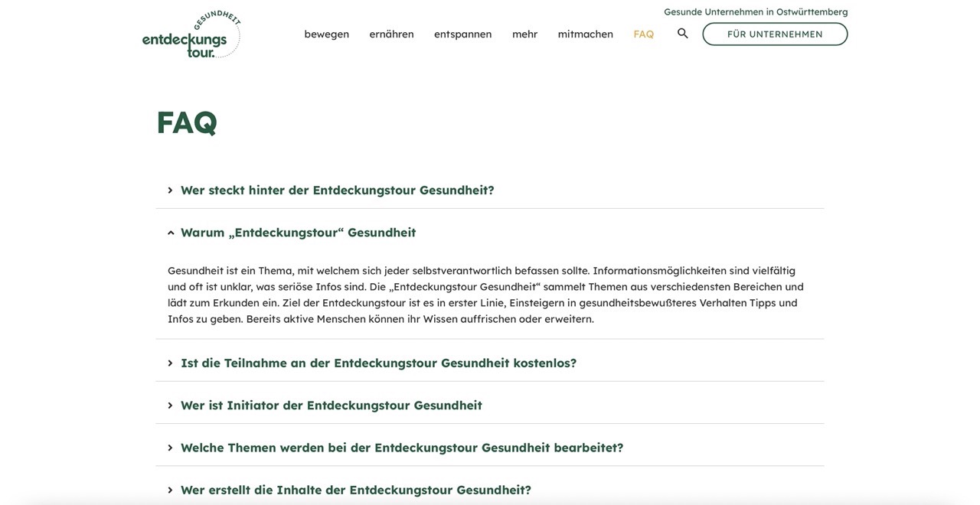The height and width of the screenshot is (505, 980).
Task: Expand "Wer erstellt die Inhalte" question title
Action: (355, 490)
